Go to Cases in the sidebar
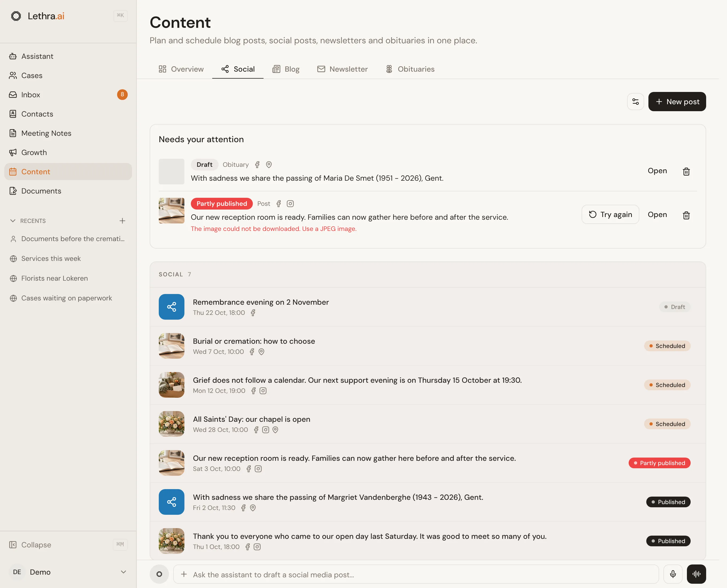 point(68,76)
